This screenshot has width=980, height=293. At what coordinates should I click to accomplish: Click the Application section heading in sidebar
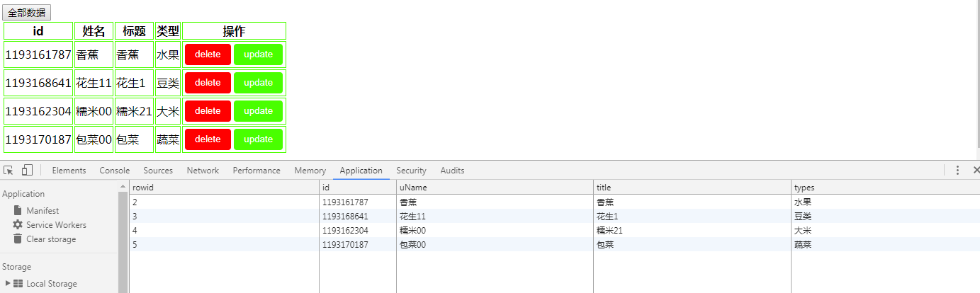pyautogui.click(x=23, y=193)
